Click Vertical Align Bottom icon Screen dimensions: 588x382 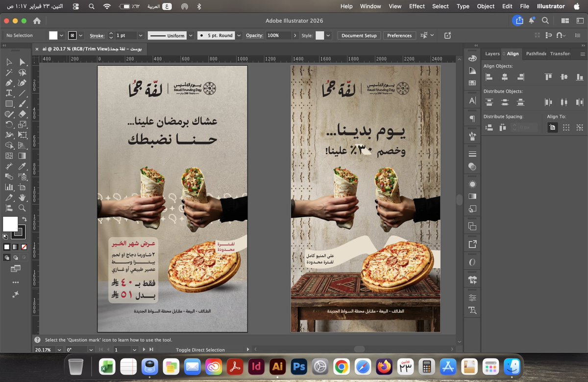click(580, 76)
